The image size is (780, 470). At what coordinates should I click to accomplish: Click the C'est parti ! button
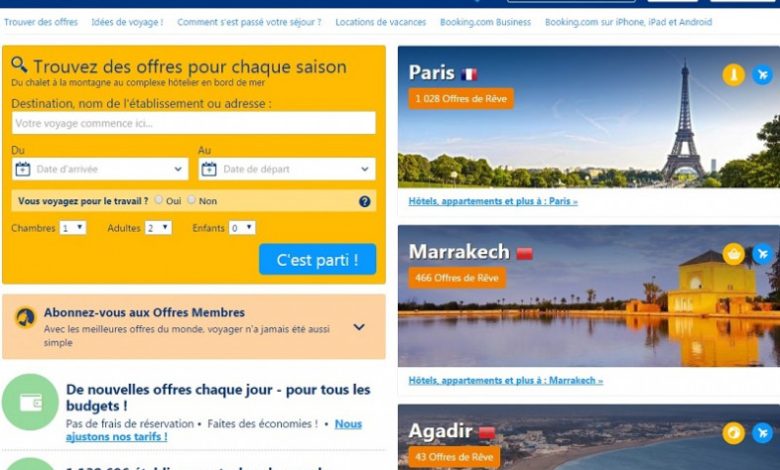coord(317,259)
